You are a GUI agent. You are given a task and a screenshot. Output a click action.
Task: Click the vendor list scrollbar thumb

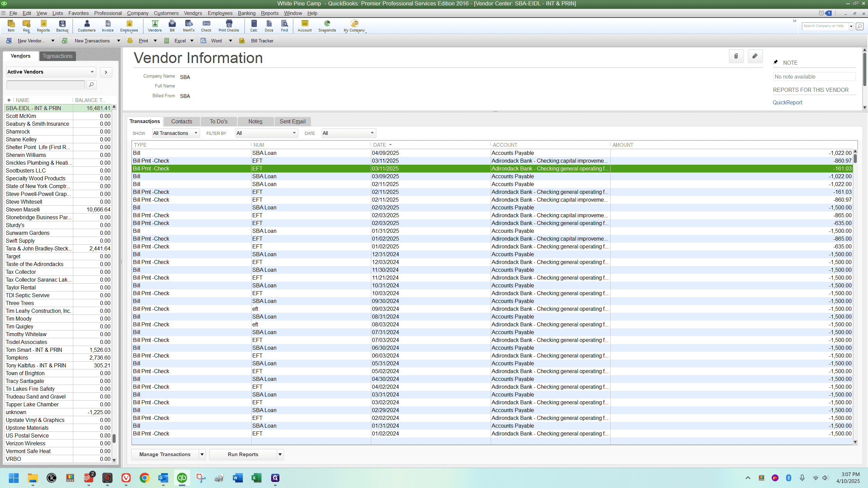pyautogui.click(x=114, y=439)
